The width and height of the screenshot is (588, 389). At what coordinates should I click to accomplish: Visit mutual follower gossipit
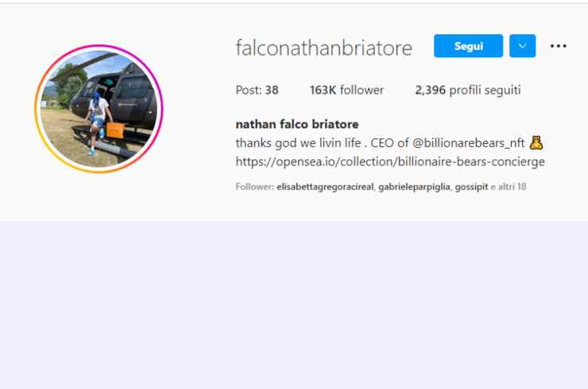[471, 187]
